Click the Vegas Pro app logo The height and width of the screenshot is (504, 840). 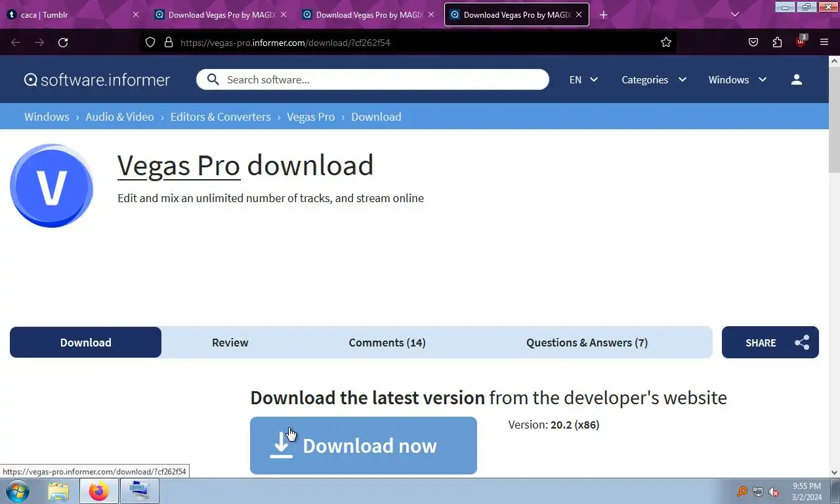tap(51, 186)
